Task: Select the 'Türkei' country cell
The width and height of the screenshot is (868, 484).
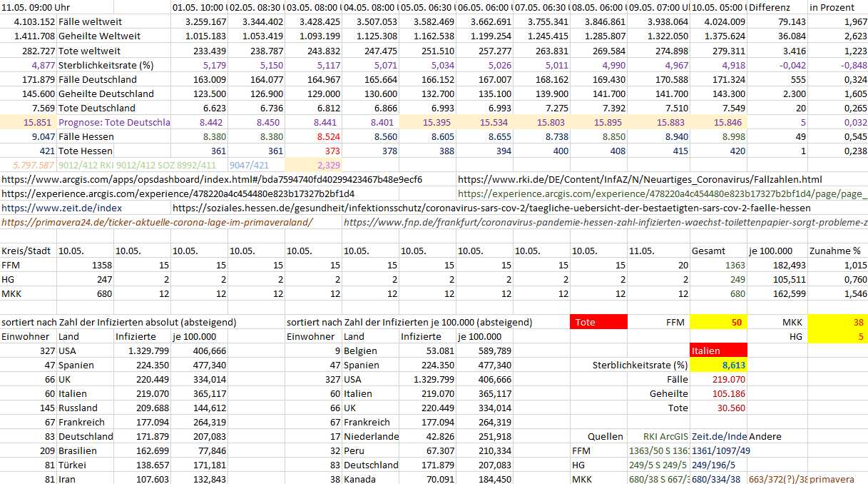Action: [x=73, y=465]
